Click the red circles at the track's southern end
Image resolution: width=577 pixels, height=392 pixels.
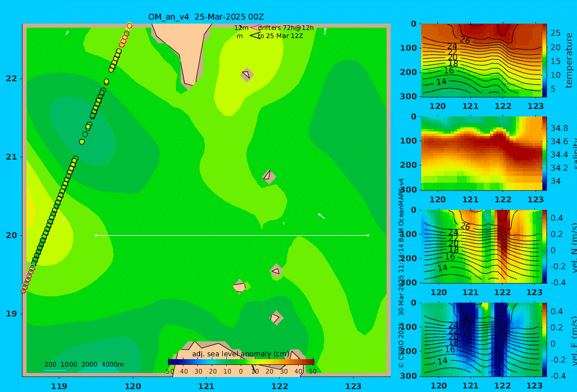[28, 279]
